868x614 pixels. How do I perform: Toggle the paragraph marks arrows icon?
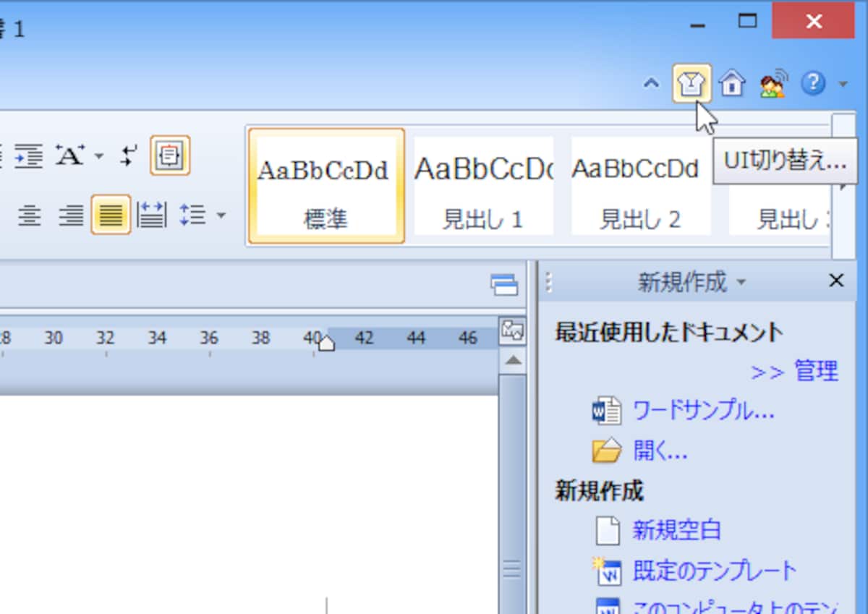point(129,155)
